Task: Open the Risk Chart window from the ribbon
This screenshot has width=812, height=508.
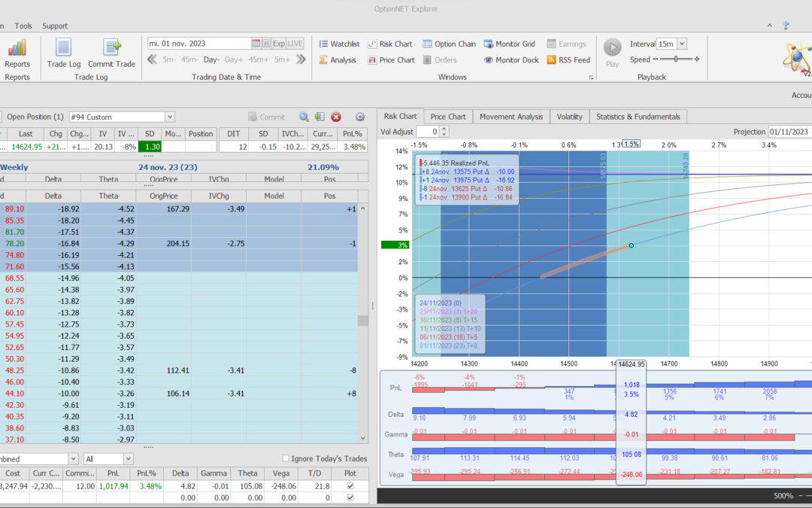Action: click(x=390, y=44)
